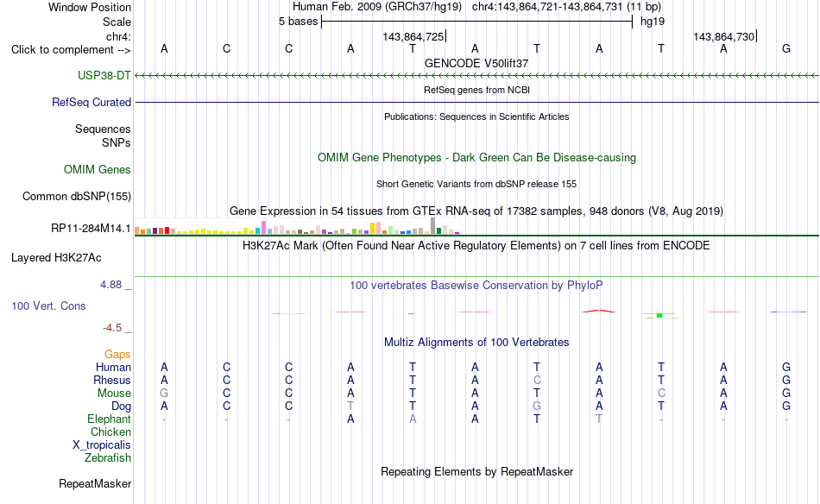Select the Dog species label
Image resolution: width=820 pixels, height=504 pixels.
121,406
